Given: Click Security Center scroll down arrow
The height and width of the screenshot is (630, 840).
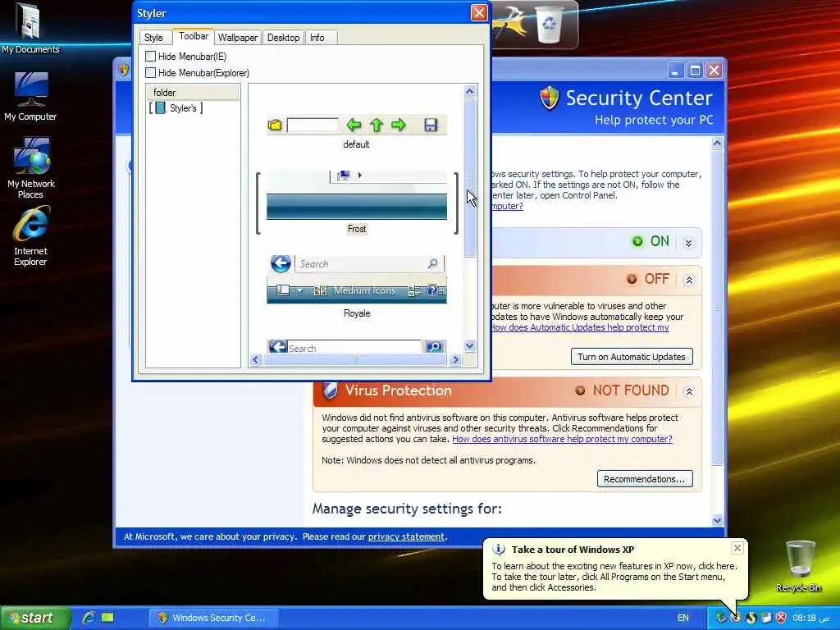Looking at the screenshot, I should click(x=717, y=520).
